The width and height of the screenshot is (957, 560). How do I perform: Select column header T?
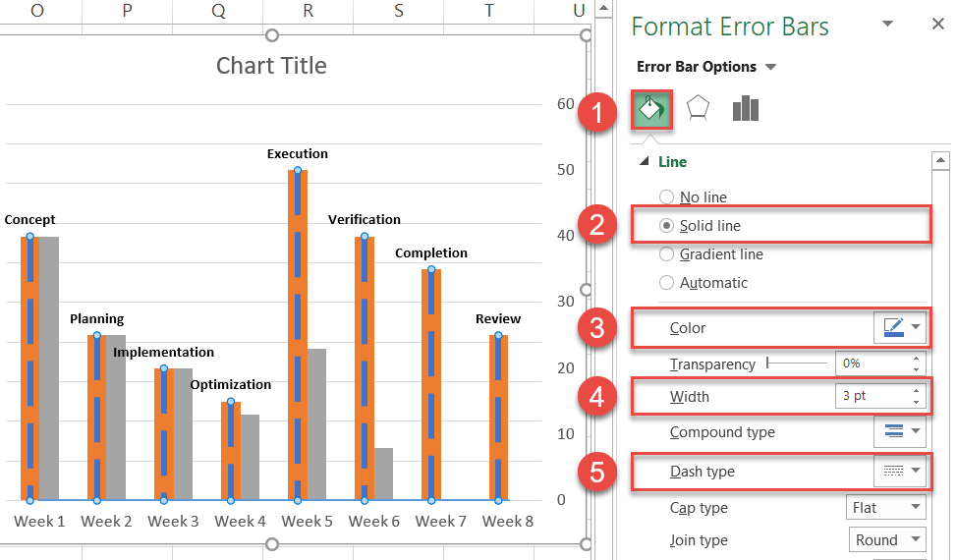tap(489, 11)
